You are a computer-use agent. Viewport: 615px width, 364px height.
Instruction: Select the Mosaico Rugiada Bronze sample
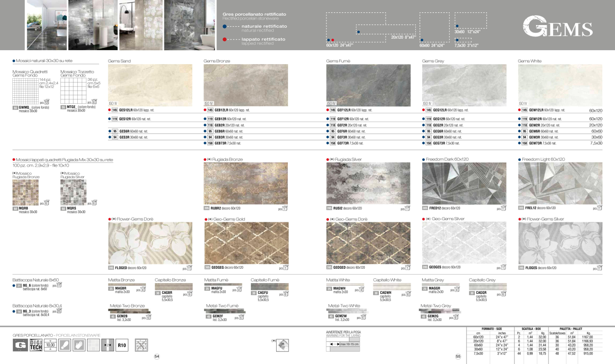click(25, 192)
